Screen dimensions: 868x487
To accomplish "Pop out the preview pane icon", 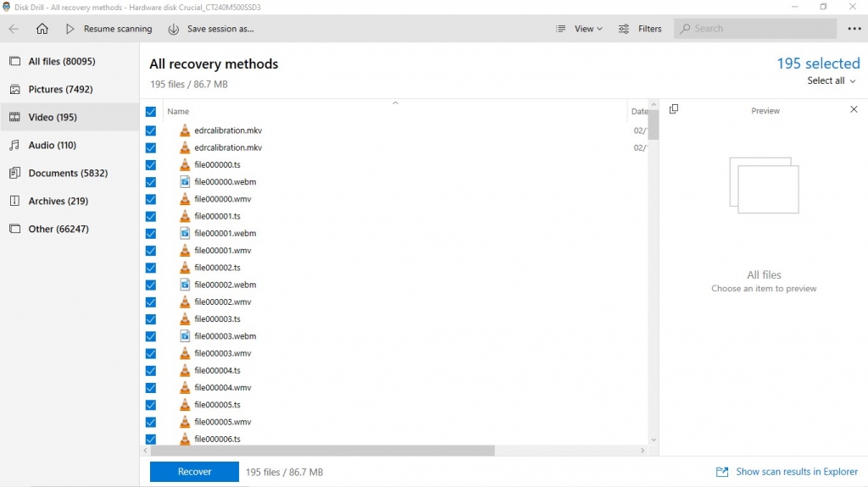I will [x=674, y=109].
